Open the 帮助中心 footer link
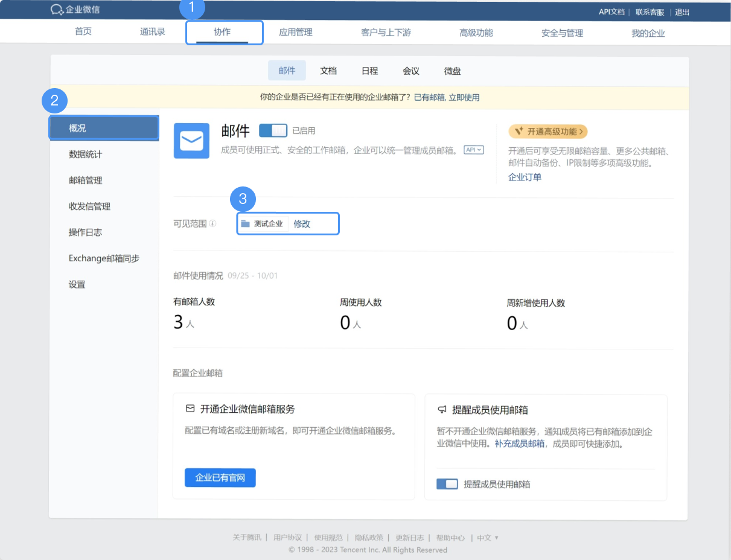Screen dimensions: 731x560 [450, 538]
